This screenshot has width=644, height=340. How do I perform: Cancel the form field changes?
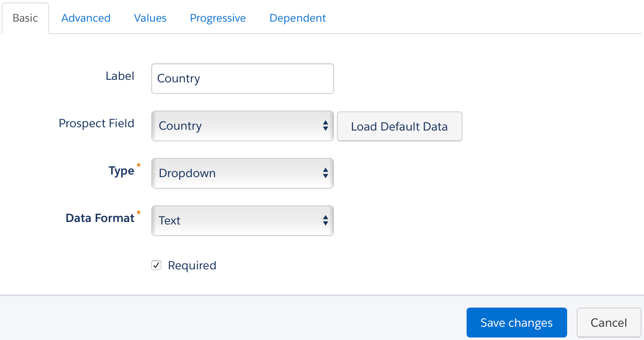tap(609, 322)
